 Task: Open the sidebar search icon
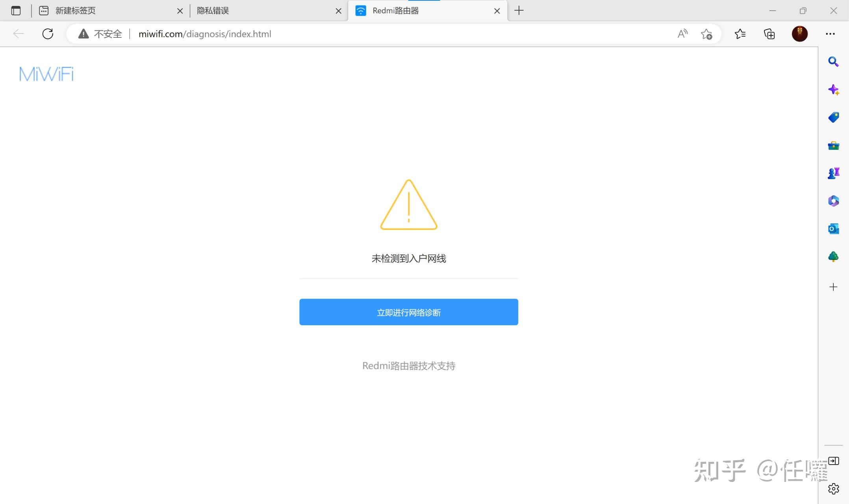pyautogui.click(x=833, y=62)
